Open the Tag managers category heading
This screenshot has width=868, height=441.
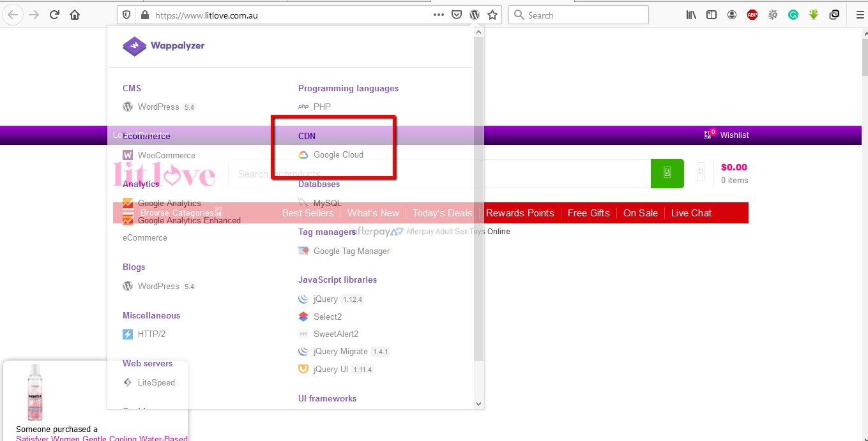click(327, 232)
